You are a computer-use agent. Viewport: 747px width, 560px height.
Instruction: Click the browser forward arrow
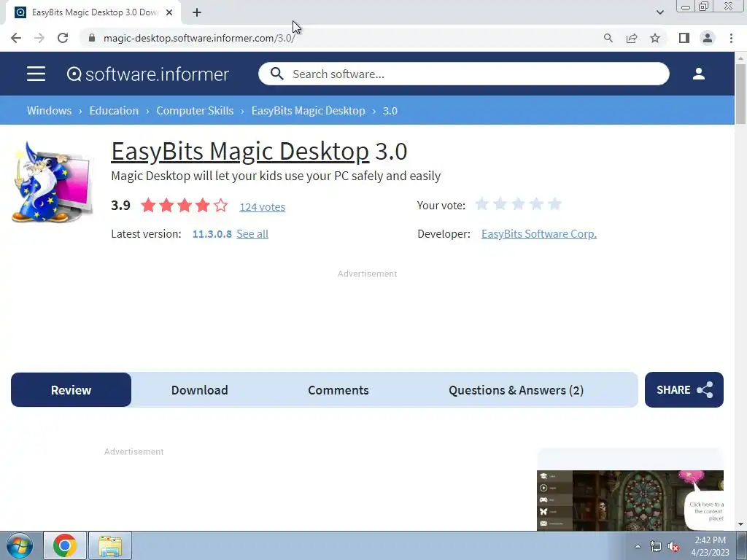click(x=39, y=38)
